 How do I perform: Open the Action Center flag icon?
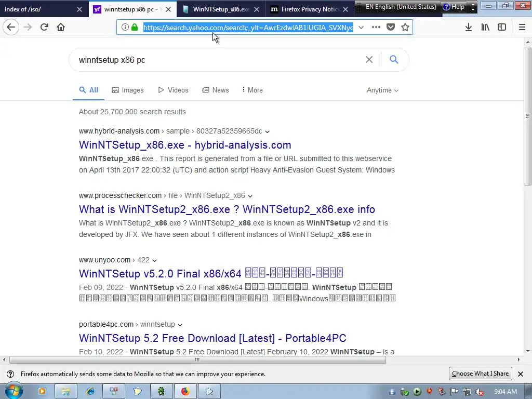click(x=455, y=392)
